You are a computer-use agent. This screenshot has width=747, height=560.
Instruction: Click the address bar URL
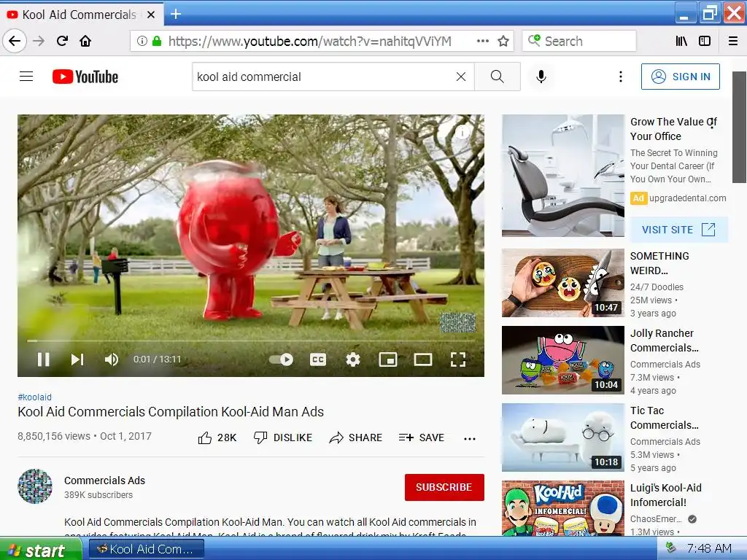point(309,41)
